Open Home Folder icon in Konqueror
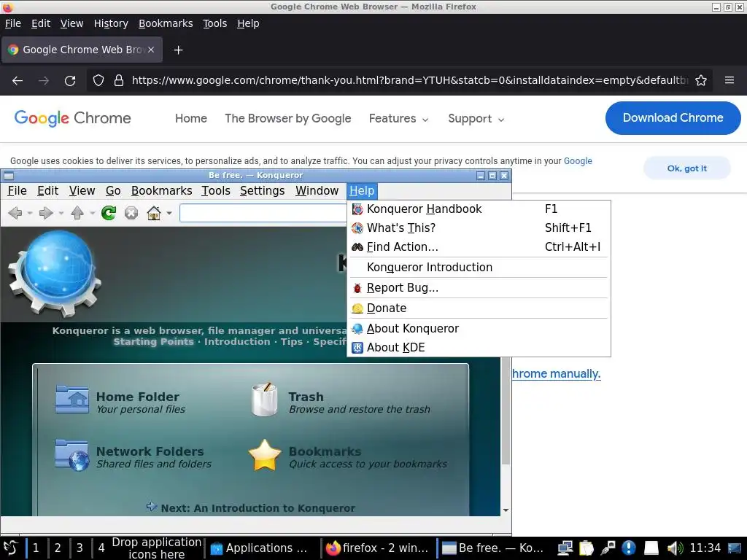Image resolution: width=747 pixels, height=560 pixels. [72, 399]
